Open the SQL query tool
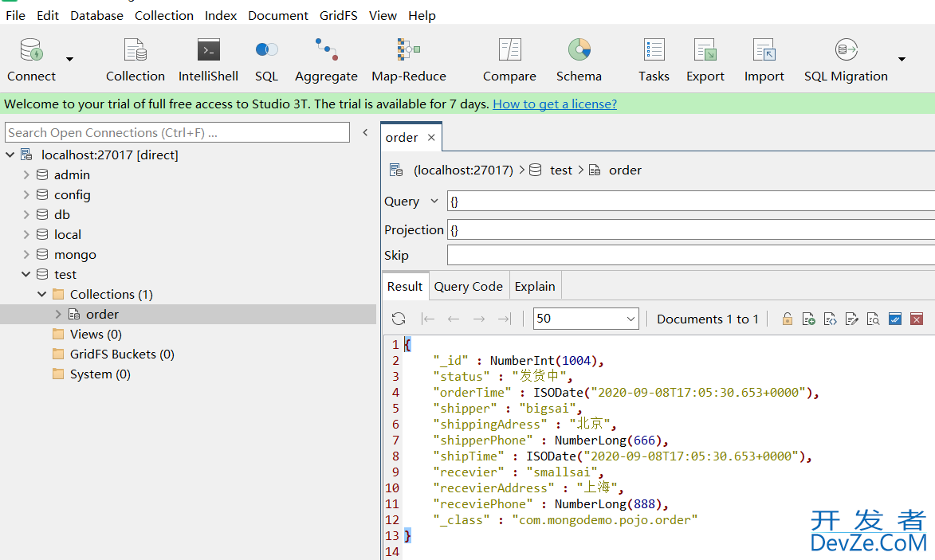 266,60
